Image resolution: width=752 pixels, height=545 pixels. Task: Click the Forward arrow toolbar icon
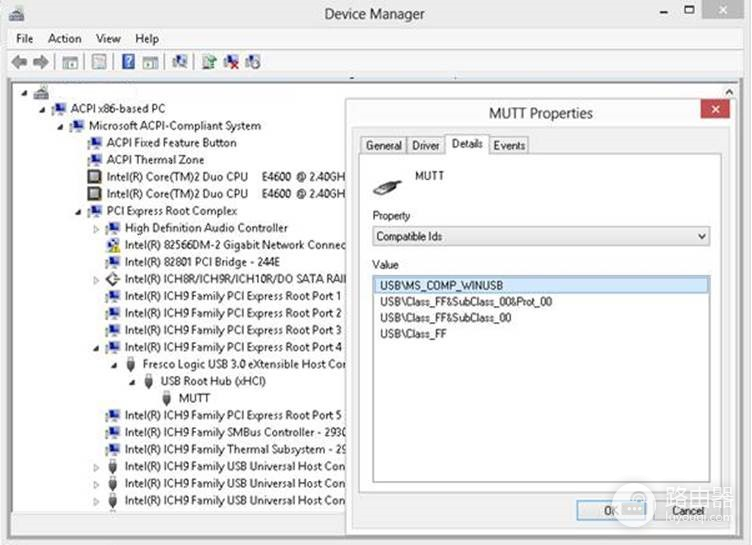pyautogui.click(x=41, y=62)
